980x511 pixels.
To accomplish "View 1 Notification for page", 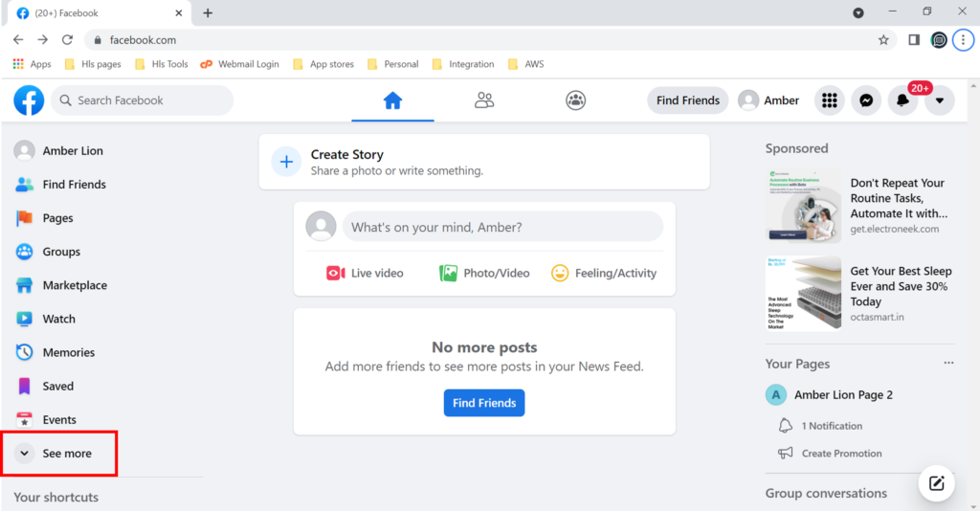I will [832, 426].
